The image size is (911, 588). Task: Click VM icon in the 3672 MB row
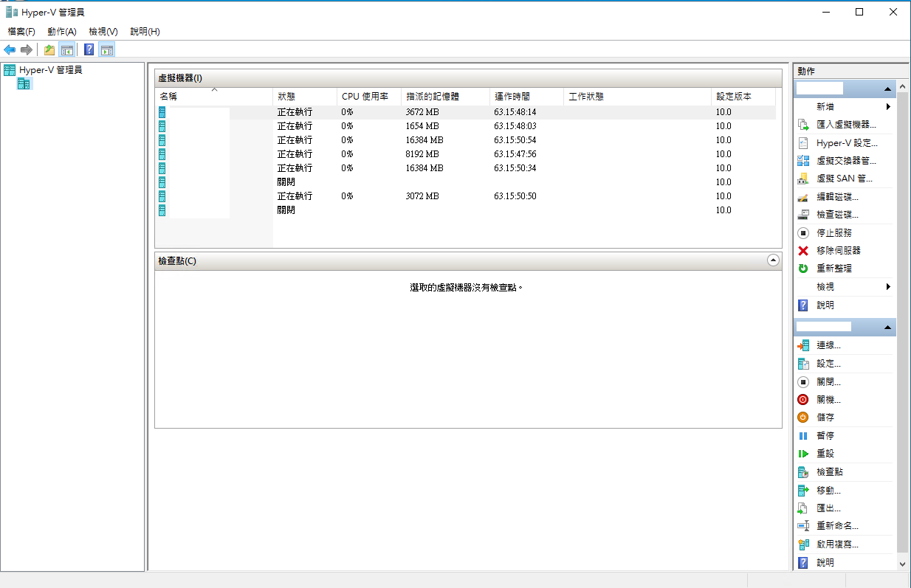pos(162,112)
